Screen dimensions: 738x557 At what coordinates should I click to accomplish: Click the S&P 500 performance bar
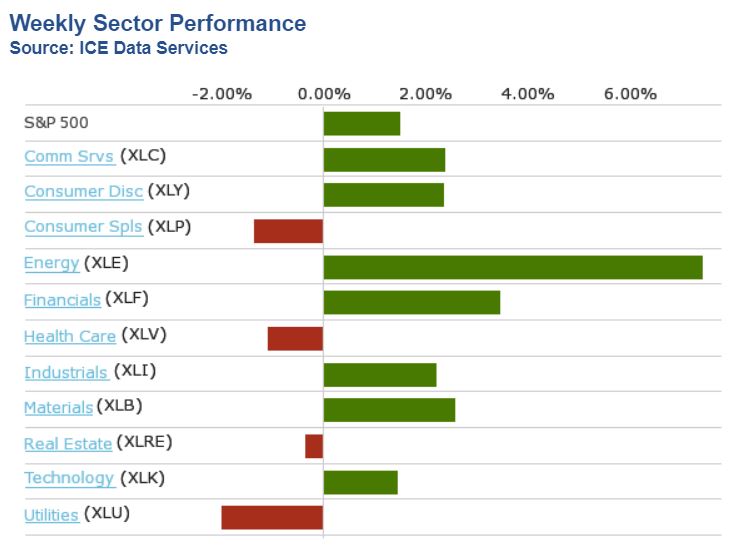[361, 123]
